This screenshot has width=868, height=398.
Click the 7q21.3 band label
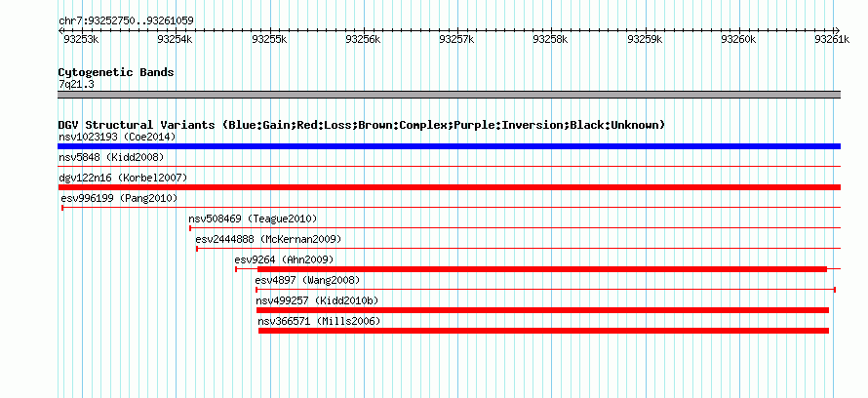tap(76, 84)
